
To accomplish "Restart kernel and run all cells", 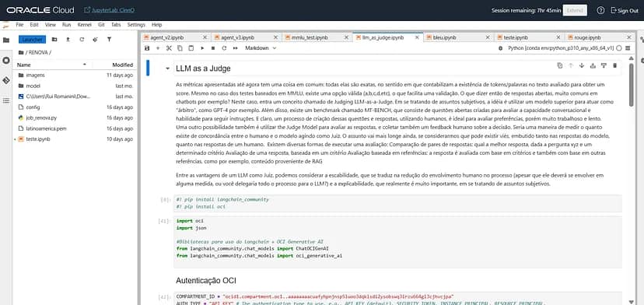I will point(236,48).
